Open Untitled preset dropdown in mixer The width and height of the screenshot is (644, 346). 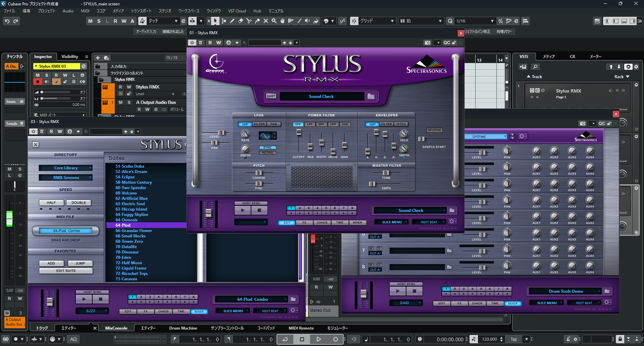485,136
